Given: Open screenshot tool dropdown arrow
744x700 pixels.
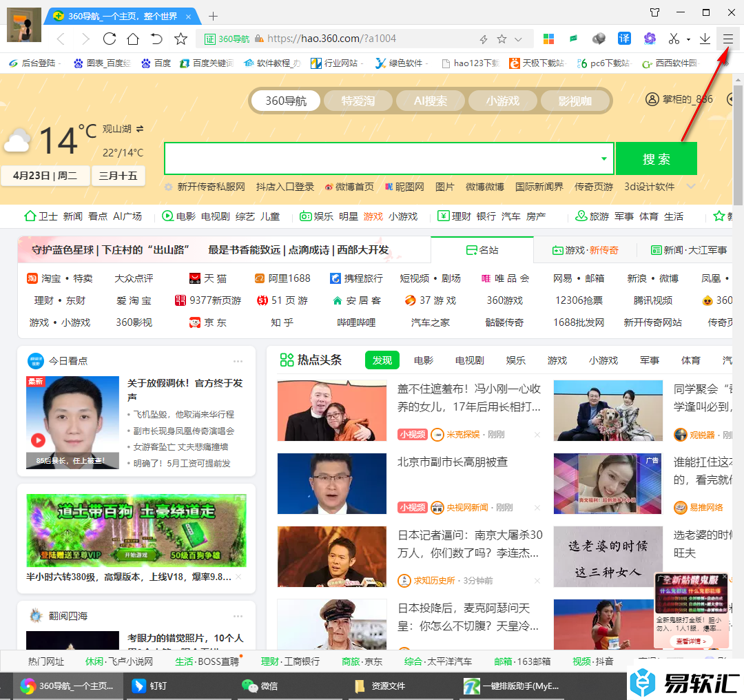Looking at the screenshot, I should tap(688, 39).
